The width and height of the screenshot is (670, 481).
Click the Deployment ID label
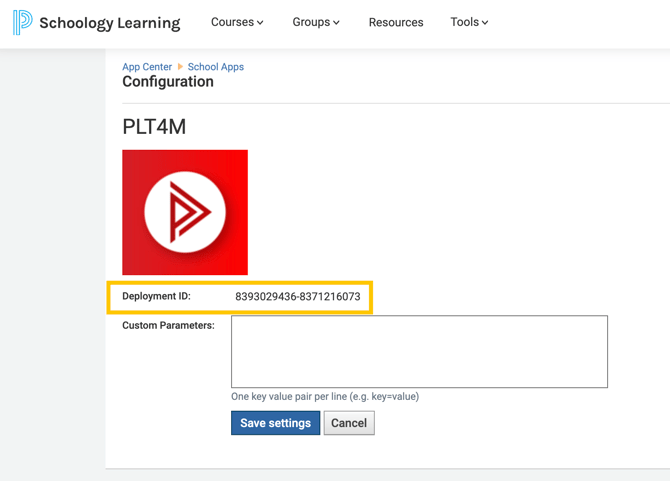[156, 296]
